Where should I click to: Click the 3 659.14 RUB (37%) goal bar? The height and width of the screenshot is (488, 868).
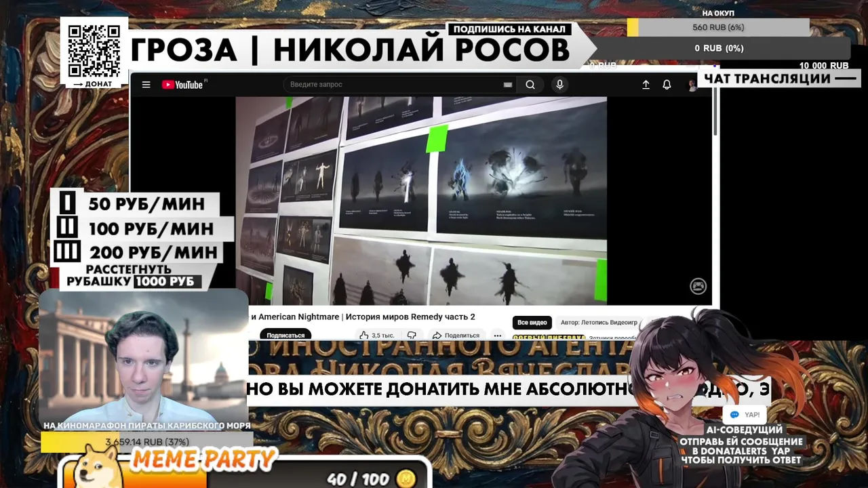[x=147, y=442]
